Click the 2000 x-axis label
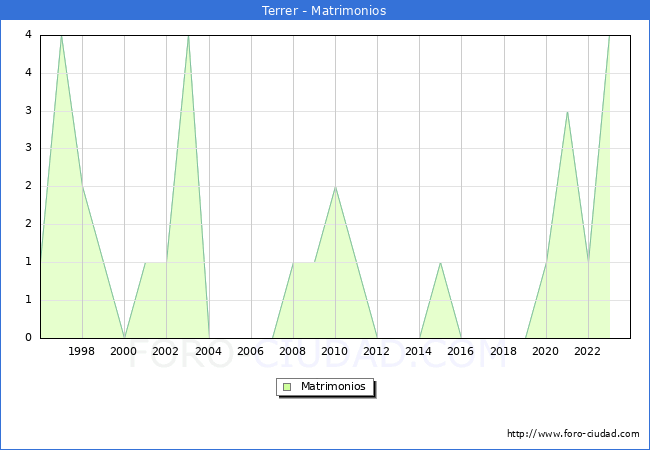Viewport: 650px width, 450px height. [x=124, y=351]
